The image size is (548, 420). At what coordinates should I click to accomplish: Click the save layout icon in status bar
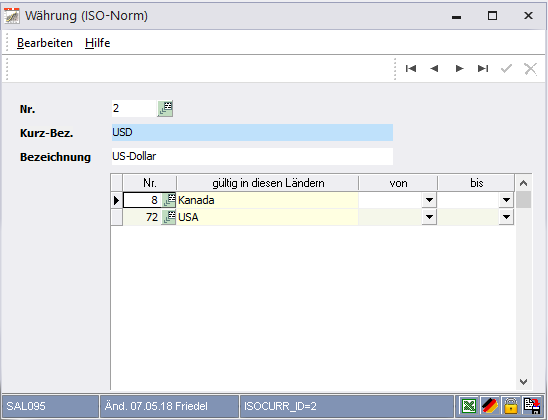pyautogui.click(x=532, y=406)
